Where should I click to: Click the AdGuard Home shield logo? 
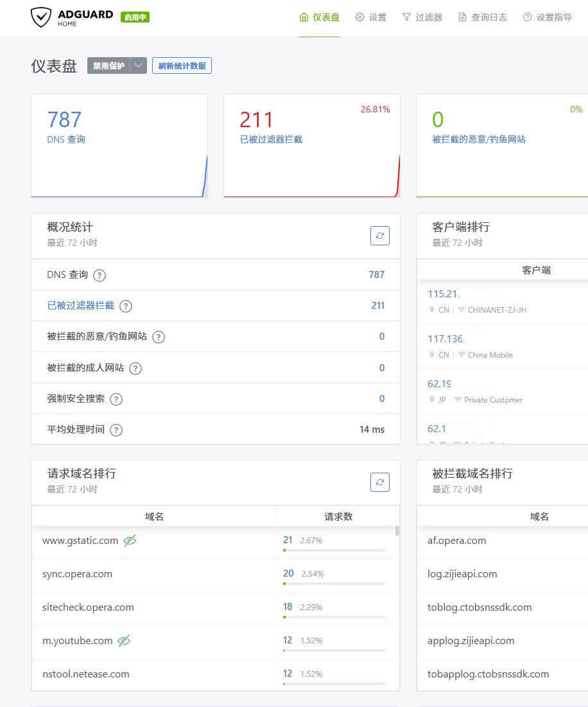coord(41,17)
